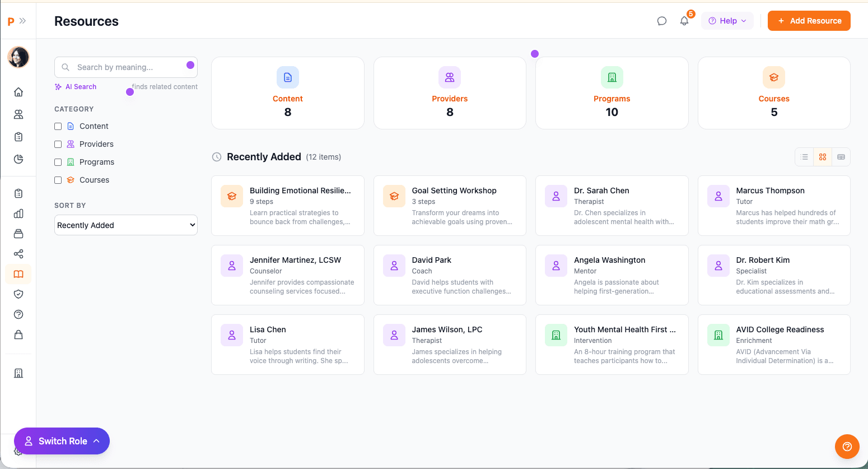Screen dimensions: 868x469
Task: Expand the Help menu in the header
Action: 727,20
